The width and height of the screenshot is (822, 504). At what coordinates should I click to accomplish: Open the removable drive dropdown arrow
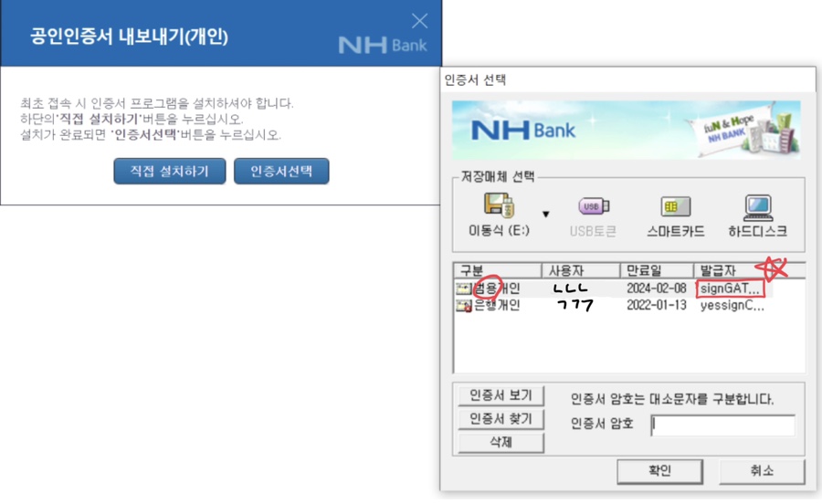pos(546,214)
